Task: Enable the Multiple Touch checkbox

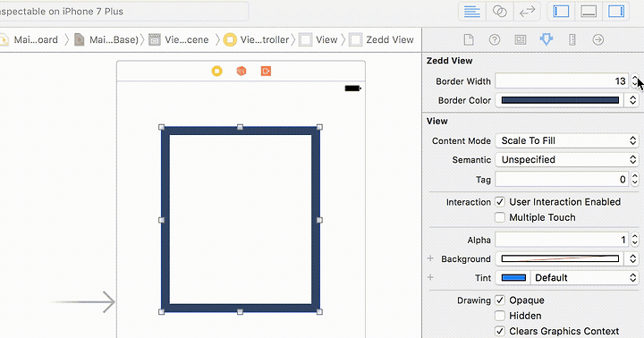Action: 500,217
